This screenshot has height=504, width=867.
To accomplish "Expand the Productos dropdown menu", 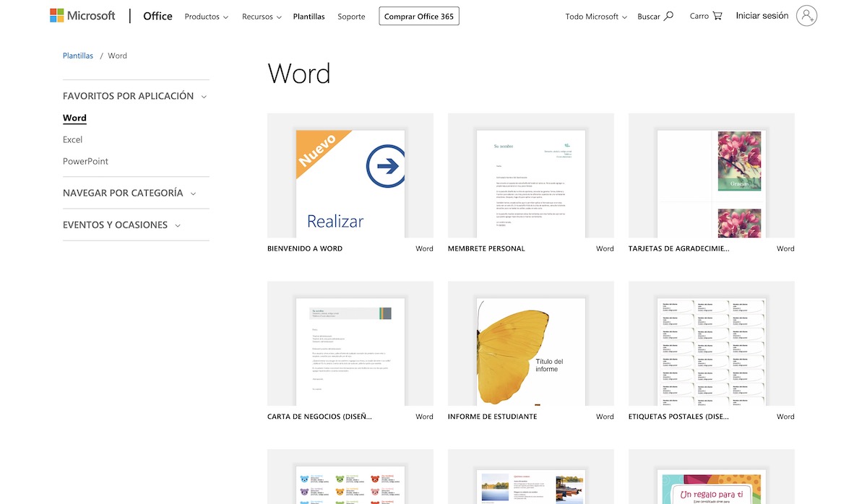I will click(206, 17).
